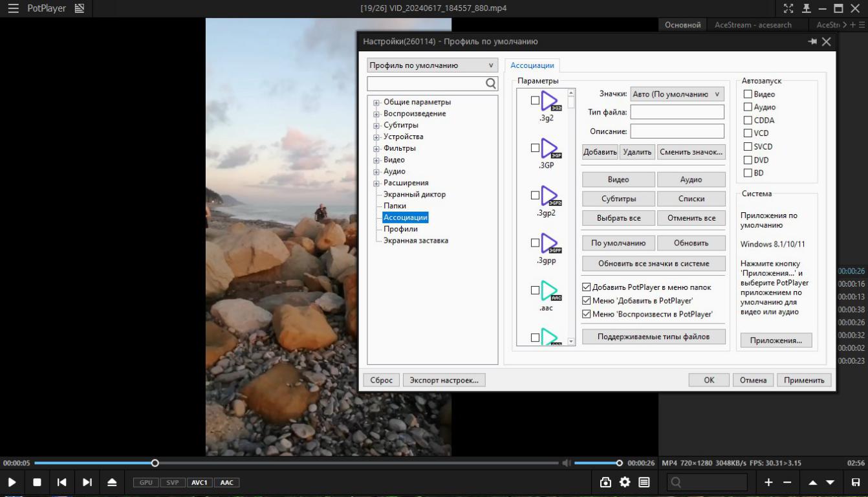868x497 pixels.
Task: Click the screenshot capture camera icon
Action: pos(605,482)
